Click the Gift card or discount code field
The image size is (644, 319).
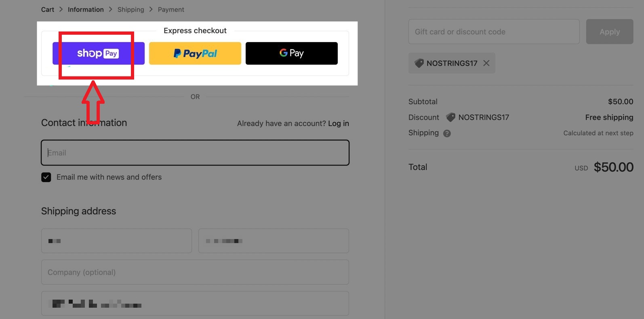(494, 31)
